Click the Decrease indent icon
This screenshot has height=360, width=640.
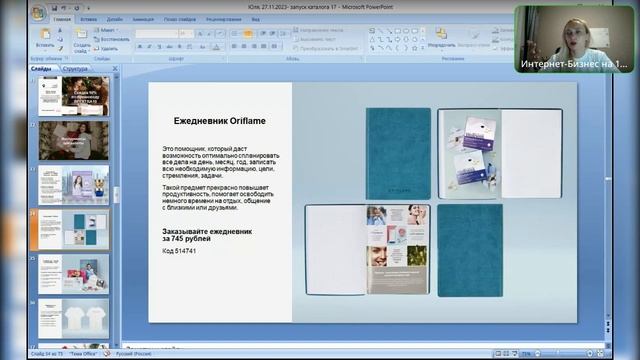pyautogui.click(x=263, y=34)
